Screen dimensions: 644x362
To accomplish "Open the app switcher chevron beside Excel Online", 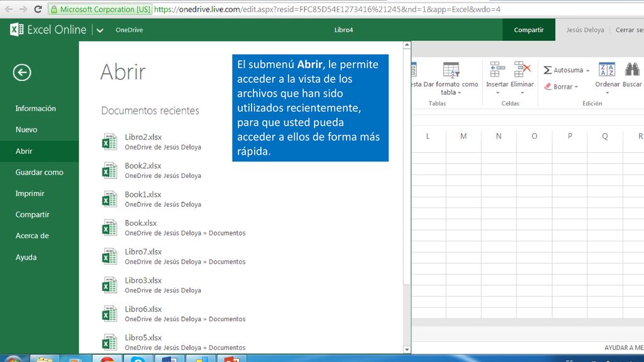I will click(100, 30).
